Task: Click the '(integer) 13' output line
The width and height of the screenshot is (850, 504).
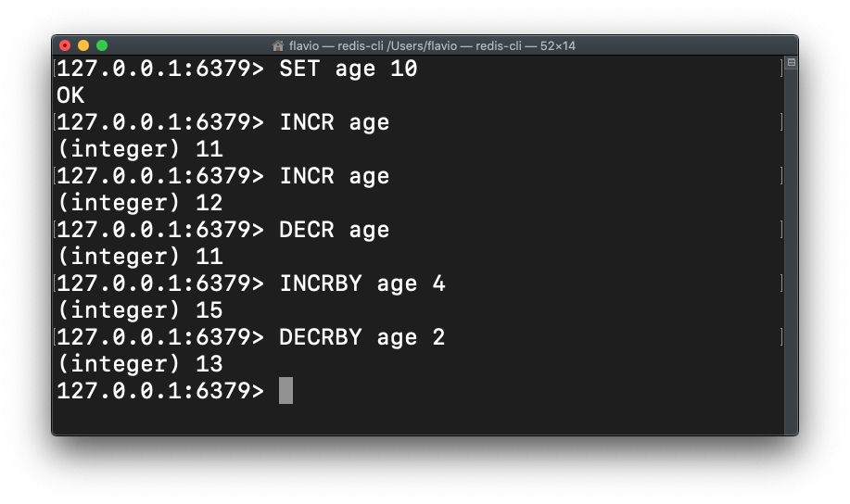Action: tap(139, 364)
